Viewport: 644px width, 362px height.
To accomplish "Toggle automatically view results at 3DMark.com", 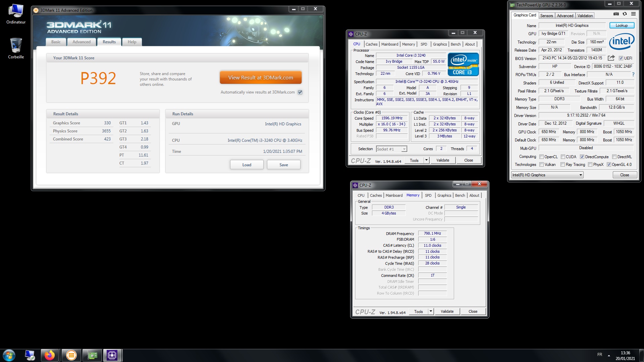I will [300, 92].
